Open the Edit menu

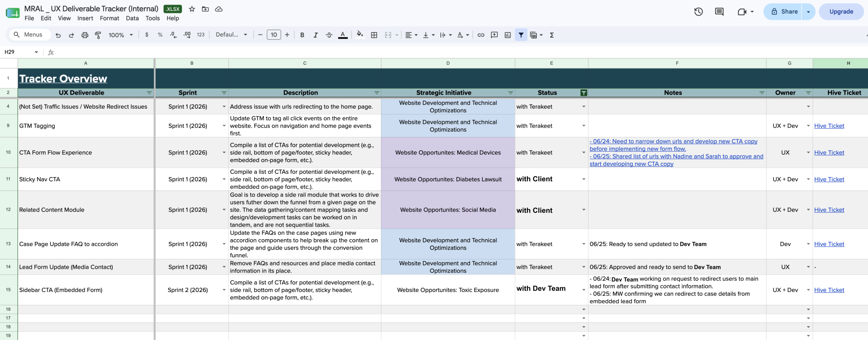click(46, 18)
